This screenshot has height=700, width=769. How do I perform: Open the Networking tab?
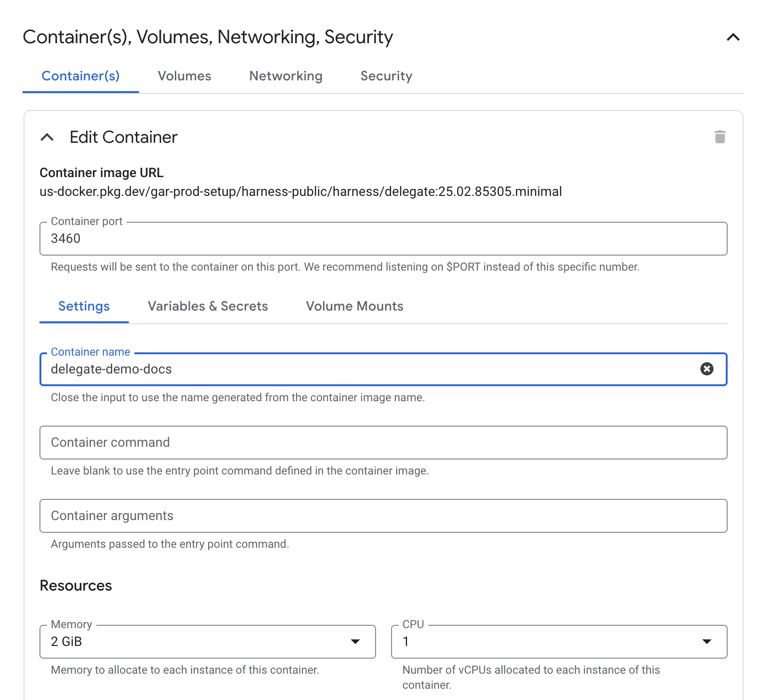(285, 76)
